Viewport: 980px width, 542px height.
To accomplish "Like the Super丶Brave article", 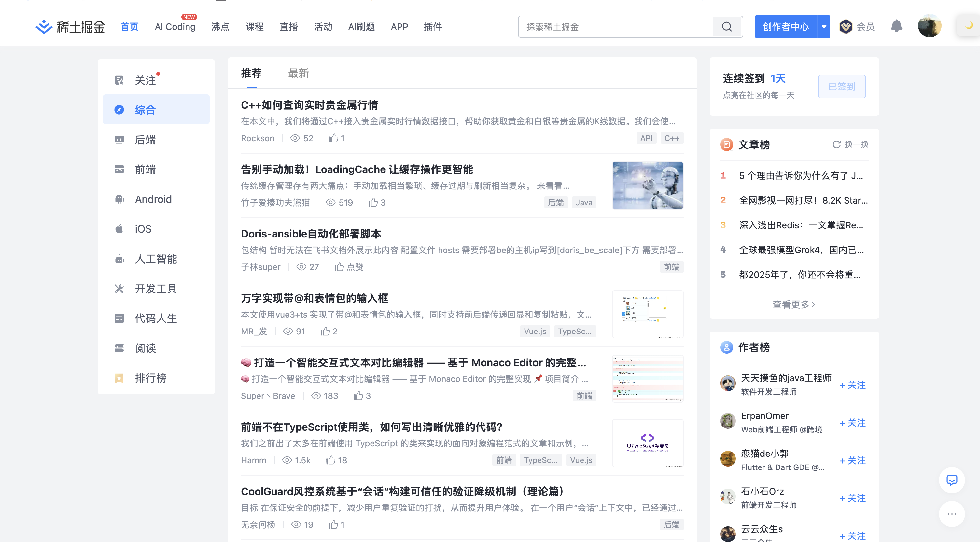I will (x=362, y=396).
